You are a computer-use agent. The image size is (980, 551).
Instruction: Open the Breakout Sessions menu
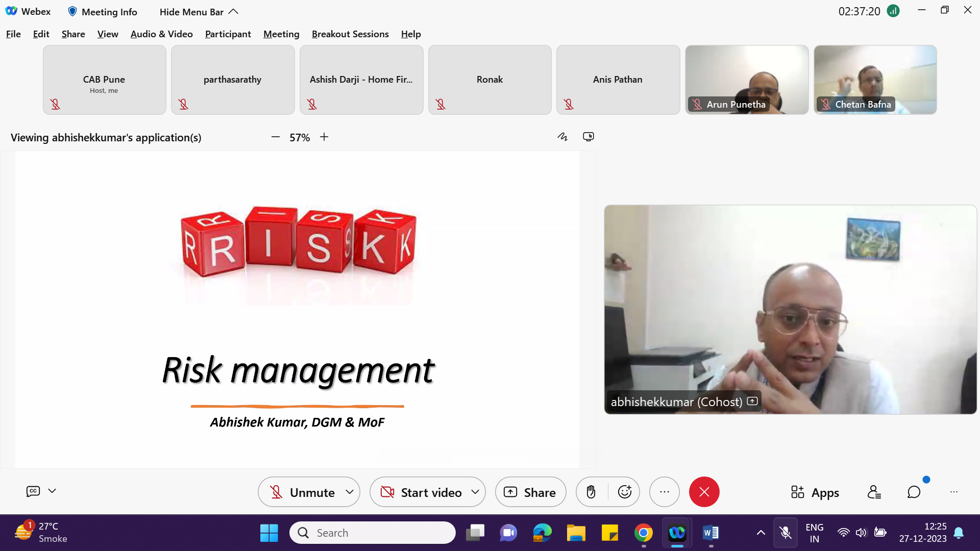click(350, 34)
